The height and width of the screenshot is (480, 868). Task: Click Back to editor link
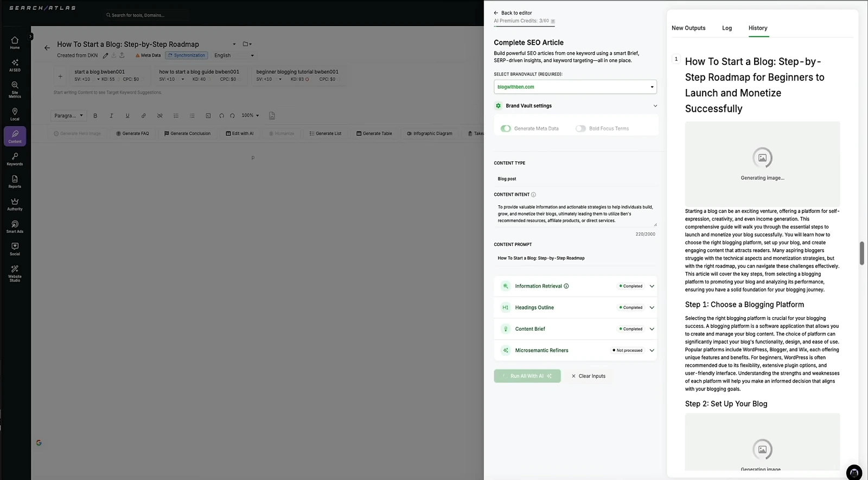(x=513, y=13)
